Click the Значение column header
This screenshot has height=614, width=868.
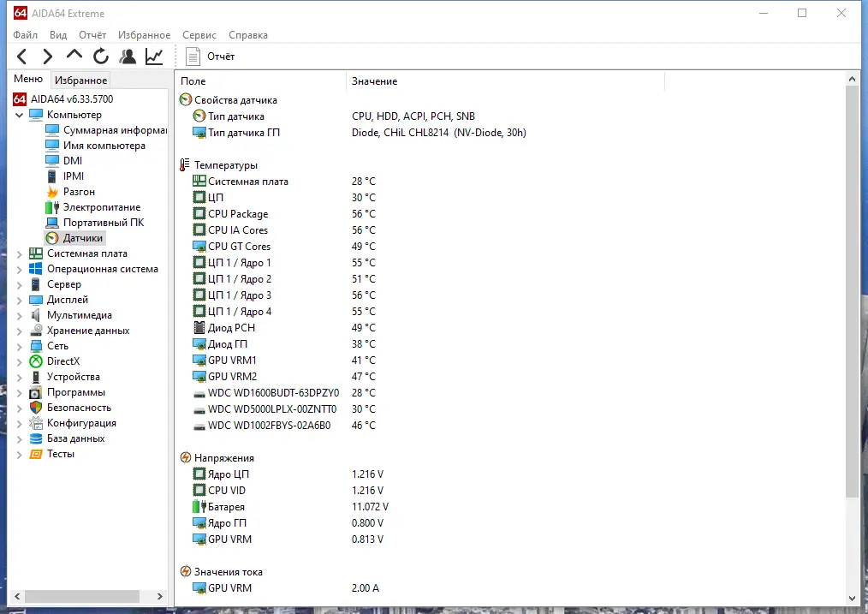(375, 81)
